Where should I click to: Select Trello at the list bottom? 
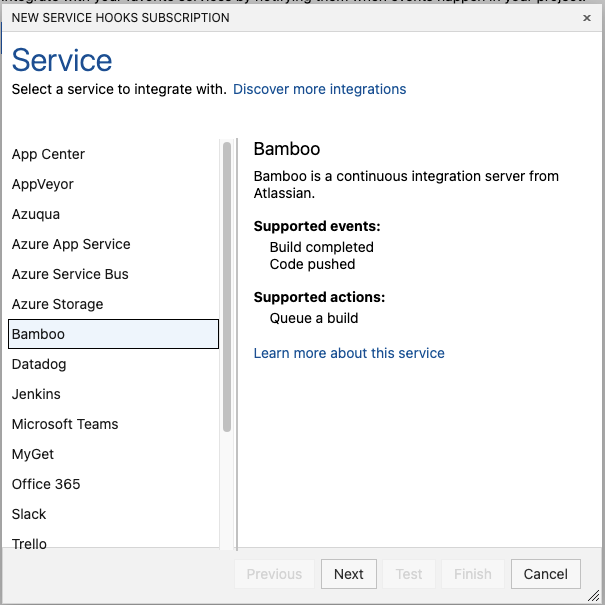tap(29, 543)
